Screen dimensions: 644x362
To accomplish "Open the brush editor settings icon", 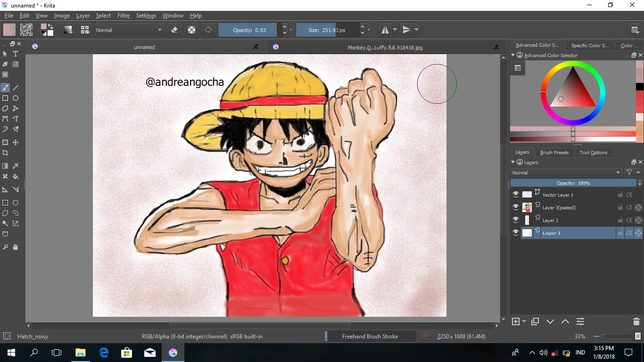I will (68, 30).
